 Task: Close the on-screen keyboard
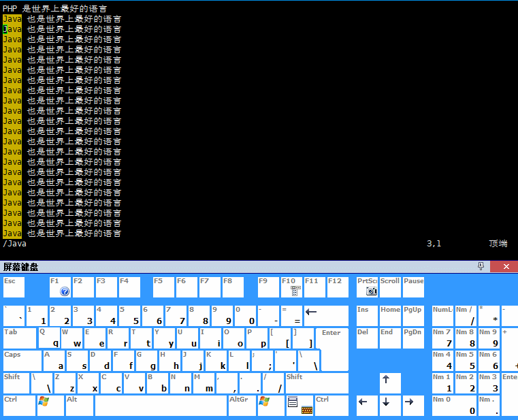pos(506,266)
